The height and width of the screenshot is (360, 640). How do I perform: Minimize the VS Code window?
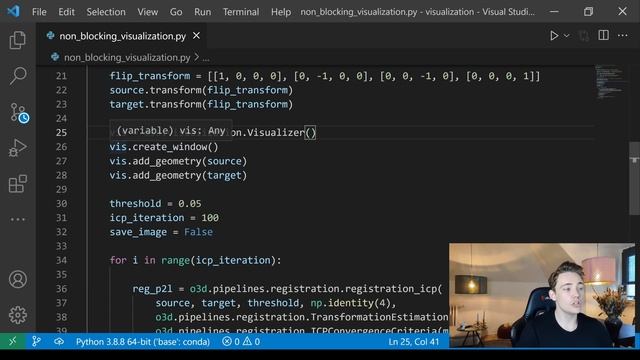coord(554,11)
